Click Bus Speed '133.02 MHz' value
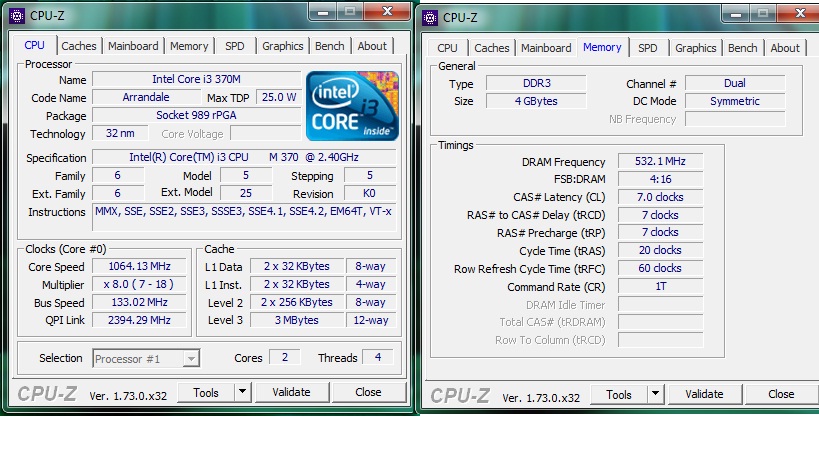The height and width of the screenshot is (460, 819). (139, 302)
